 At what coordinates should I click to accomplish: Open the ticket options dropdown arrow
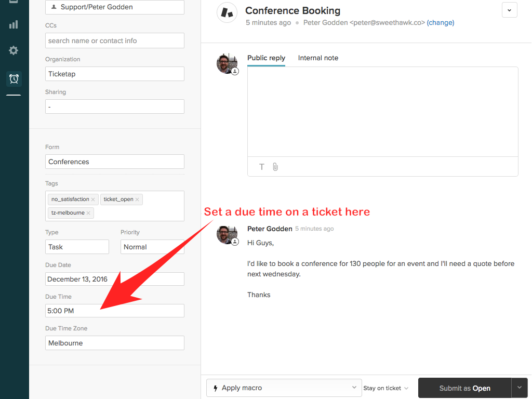[509, 10]
